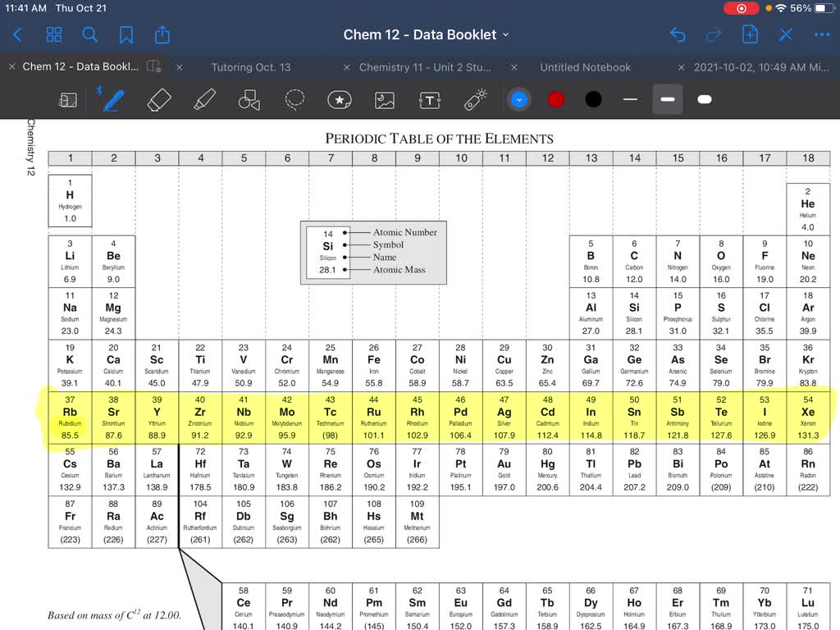Insert an image with the photo tool
This screenshot has width=840, height=630.
384,99
